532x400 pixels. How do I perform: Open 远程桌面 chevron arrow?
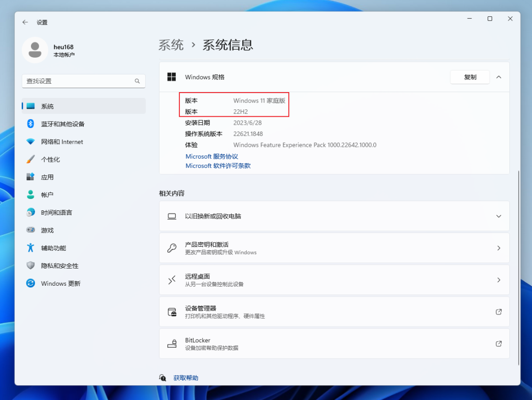tap(499, 280)
